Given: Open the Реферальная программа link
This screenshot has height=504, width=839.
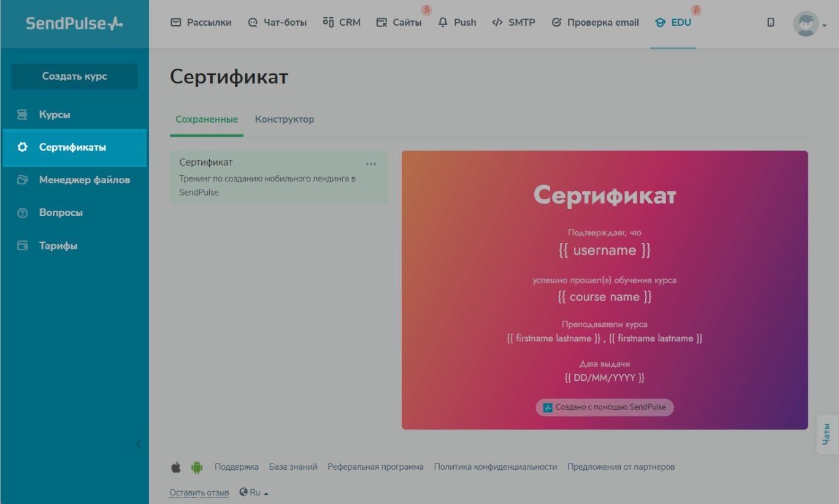Looking at the screenshot, I should point(375,467).
